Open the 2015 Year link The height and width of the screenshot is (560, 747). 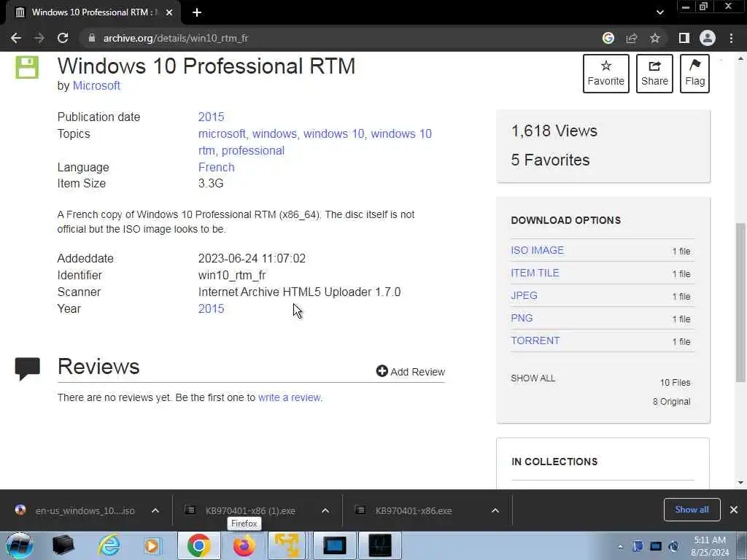[211, 308]
